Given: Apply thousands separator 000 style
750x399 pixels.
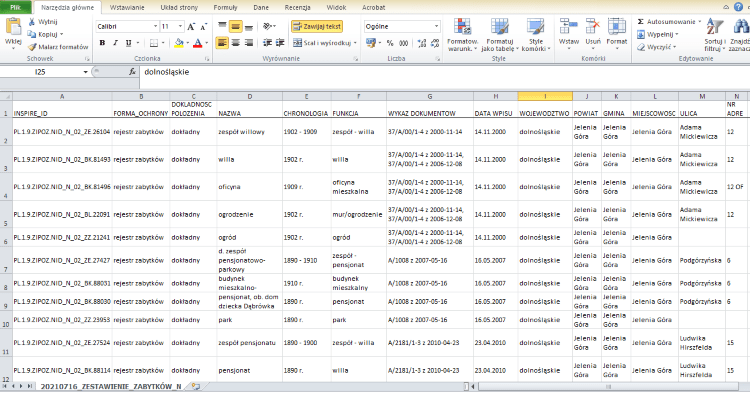Looking at the screenshot, I should coord(404,43).
